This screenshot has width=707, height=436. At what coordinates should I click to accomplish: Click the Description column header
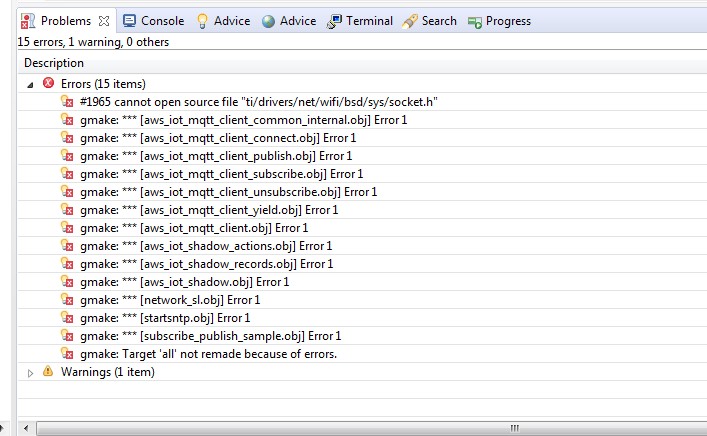54,63
